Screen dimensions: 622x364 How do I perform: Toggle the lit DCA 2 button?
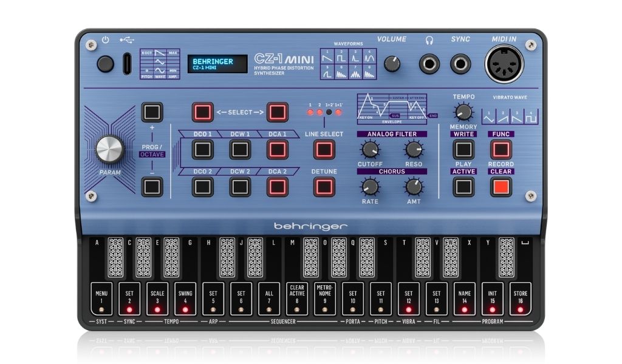tap(277, 187)
